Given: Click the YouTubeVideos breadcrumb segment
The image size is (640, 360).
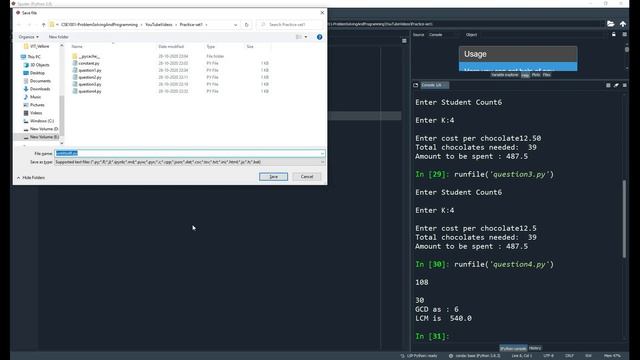Looking at the screenshot, I should (x=159, y=24).
